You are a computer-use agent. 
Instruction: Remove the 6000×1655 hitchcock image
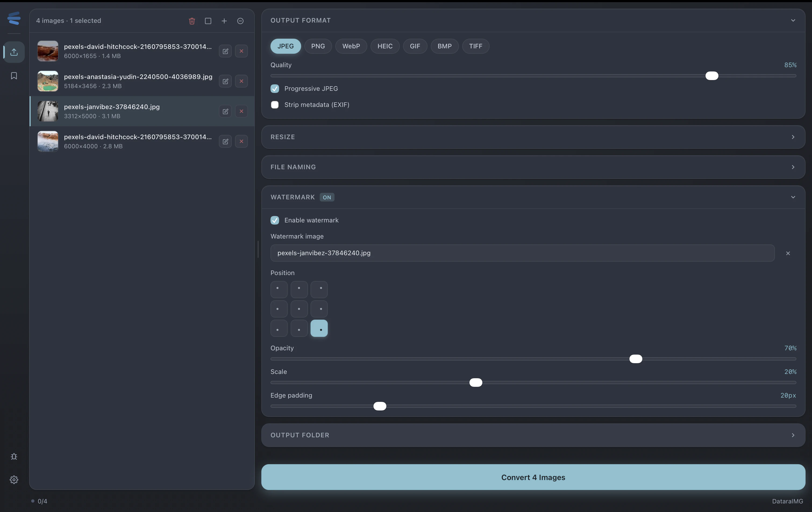point(241,51)
